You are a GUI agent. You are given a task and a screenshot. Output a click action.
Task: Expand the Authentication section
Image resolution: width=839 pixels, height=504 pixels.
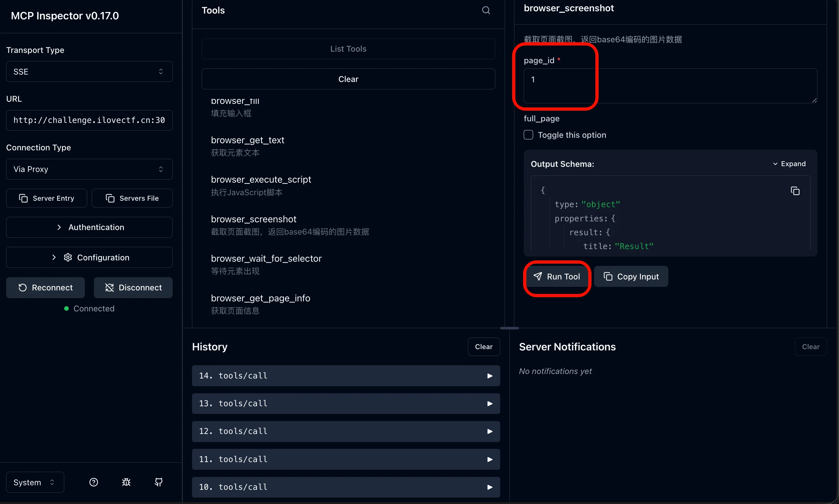coord(89,227)
